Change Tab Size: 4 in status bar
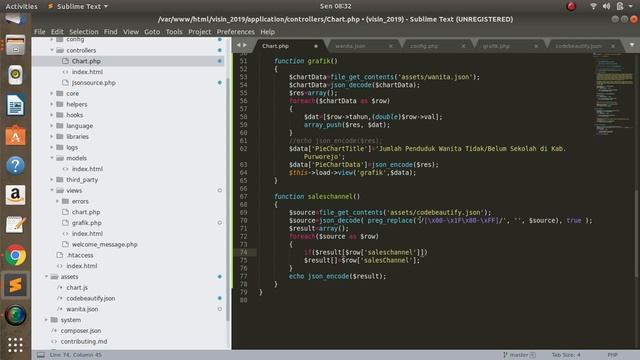The width and height of the screenshot is (640, 360). pyautogui.click(x=566, y=355)
